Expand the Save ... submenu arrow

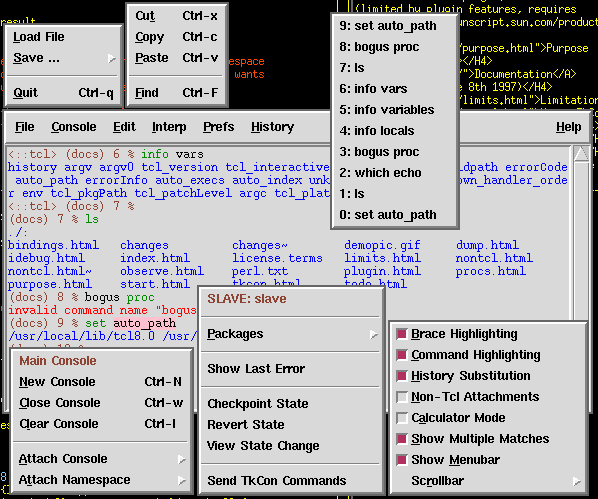click(111, 58)
